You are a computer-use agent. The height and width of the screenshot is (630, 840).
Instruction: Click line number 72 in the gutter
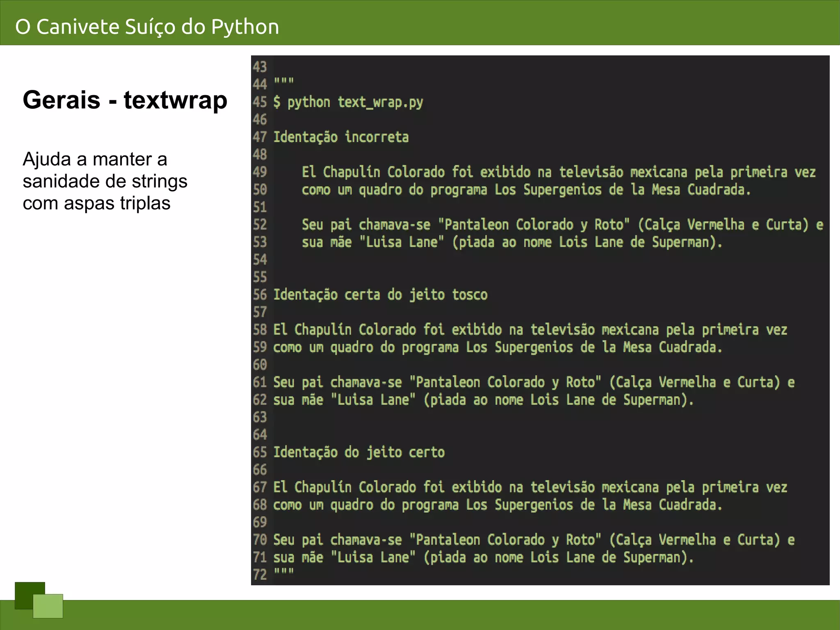tap(260, 574)
